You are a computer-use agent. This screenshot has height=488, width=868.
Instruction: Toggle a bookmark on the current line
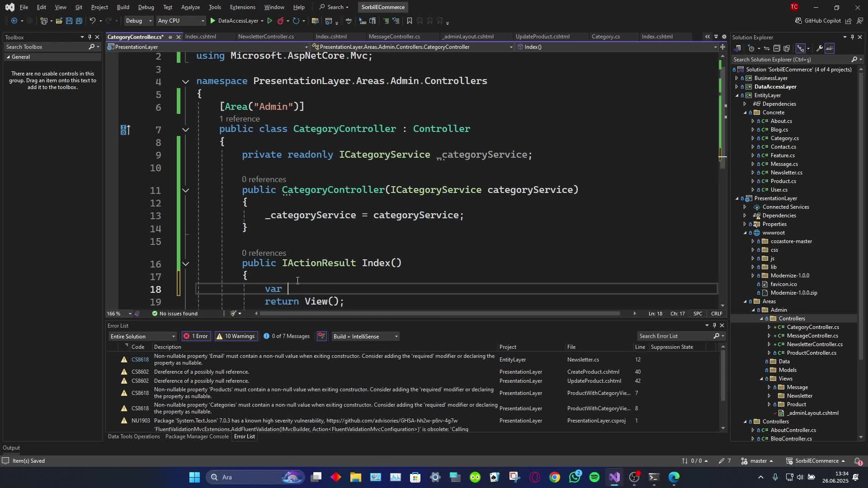coord(409,21)
